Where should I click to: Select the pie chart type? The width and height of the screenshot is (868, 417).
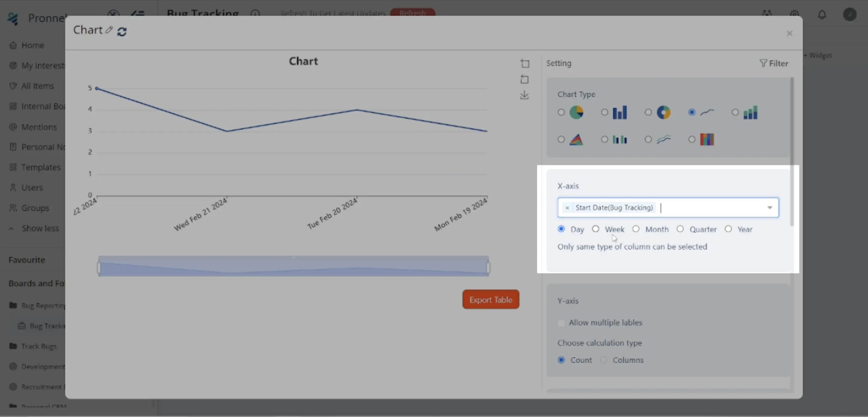click(561, 112)
